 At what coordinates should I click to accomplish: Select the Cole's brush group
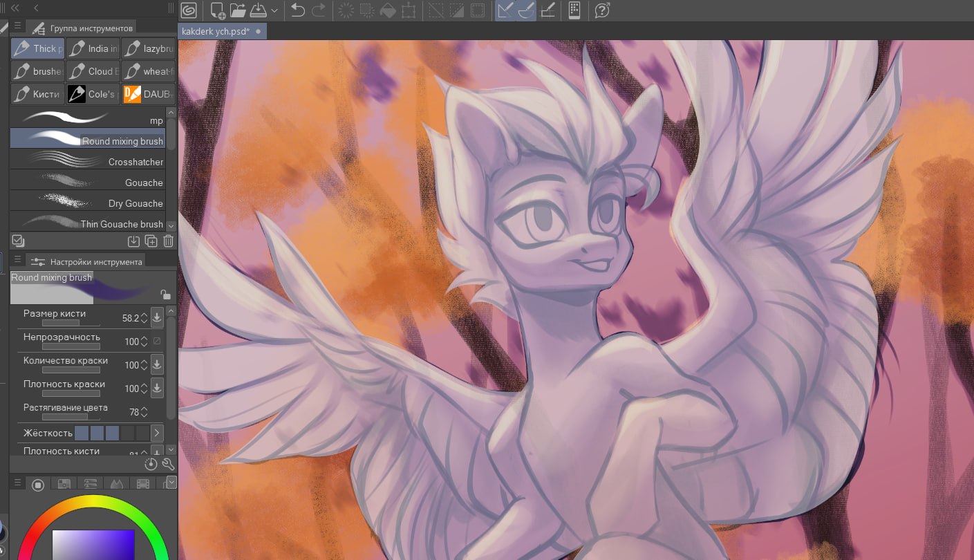point(93,94)
